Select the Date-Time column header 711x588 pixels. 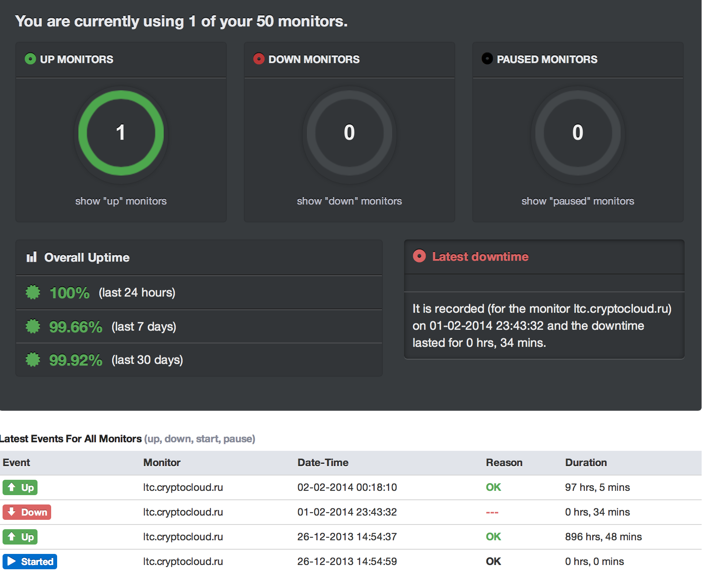(x=323, y=463)
